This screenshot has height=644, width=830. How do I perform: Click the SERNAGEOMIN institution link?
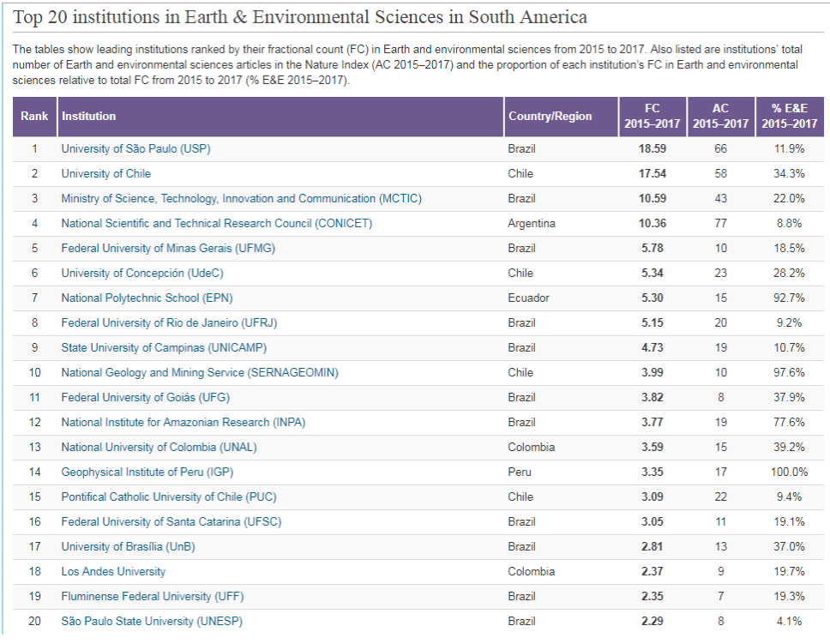(x=199, y=372)
